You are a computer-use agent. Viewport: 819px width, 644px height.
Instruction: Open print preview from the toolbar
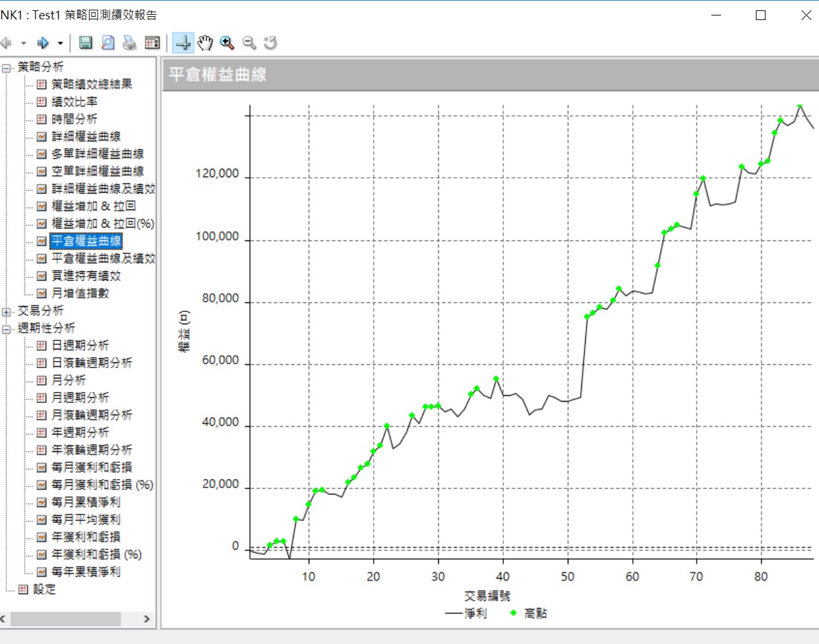(108, 43)
